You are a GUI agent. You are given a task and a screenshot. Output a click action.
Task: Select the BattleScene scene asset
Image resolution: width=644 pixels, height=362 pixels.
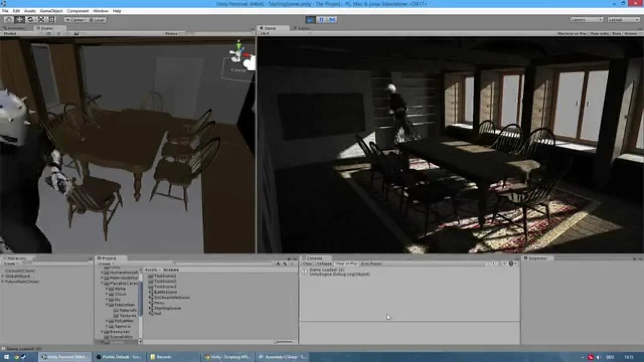point(163,292)
